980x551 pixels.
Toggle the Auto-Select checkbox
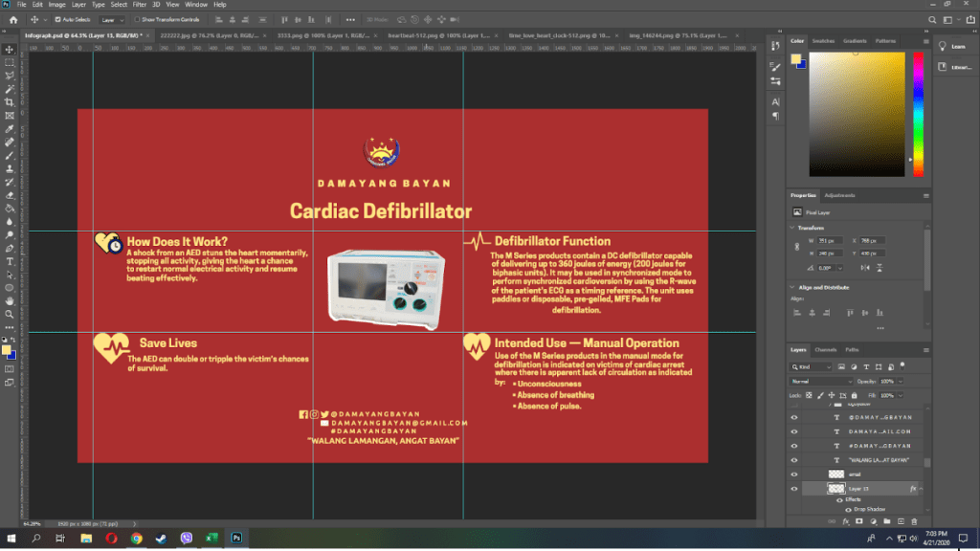coord(56,19)
